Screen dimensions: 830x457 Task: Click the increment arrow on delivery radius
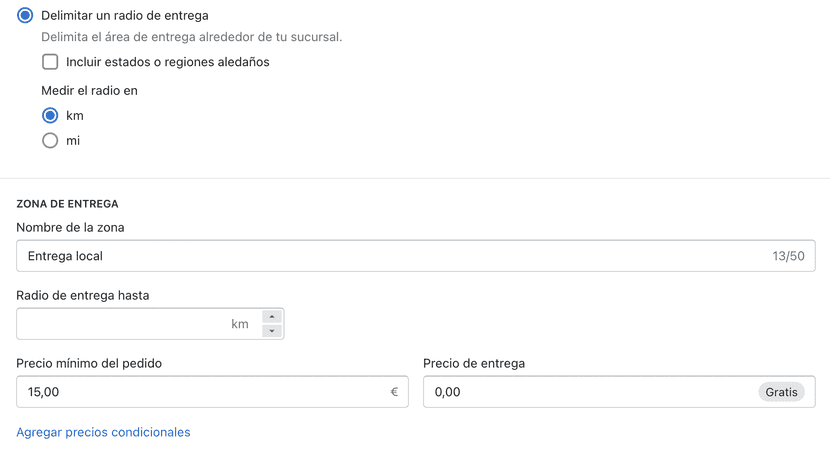tap(272, 317)
